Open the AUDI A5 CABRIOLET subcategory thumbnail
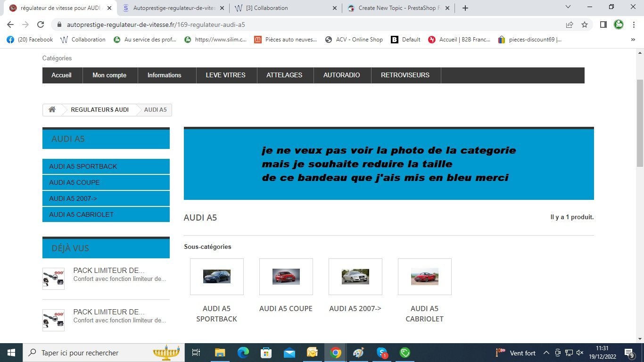The height and width of the screenshot is (362, 644). click(x=425, y=277)
